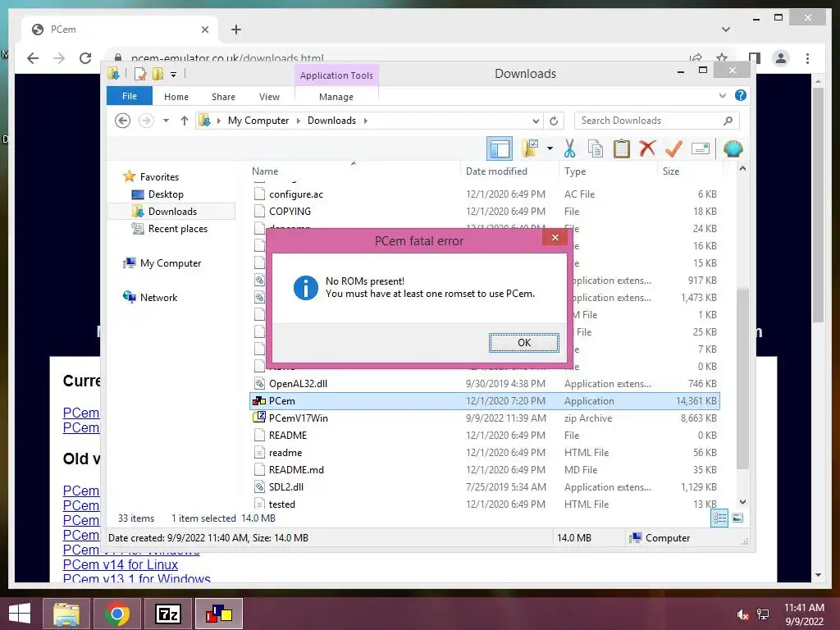Image resolution: width=840 pixels, height=630 pixels.
Task: Click the muted volume tray icon
Action: [x=742, y=614]
